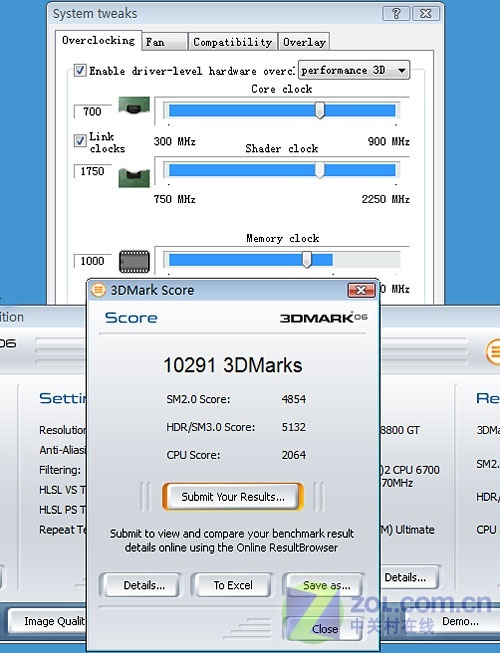Click the memory clock chip icon
Screen dimensions: 500x653
coord(134,262)
